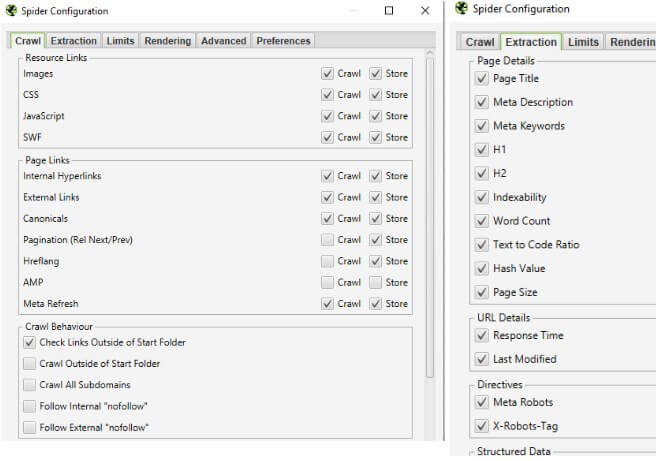Disable Crawl checkbox for Images
661x461 pixels.
click(328, 74)
